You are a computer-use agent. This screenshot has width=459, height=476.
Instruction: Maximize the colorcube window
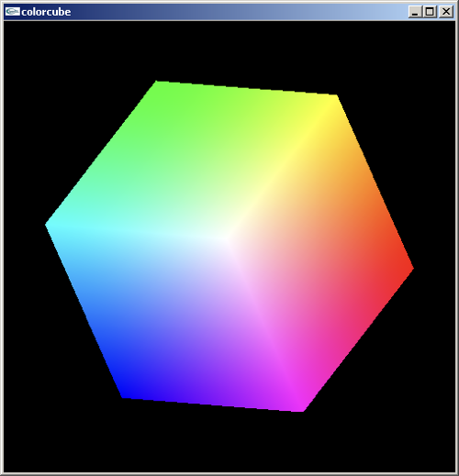(431, 12)
